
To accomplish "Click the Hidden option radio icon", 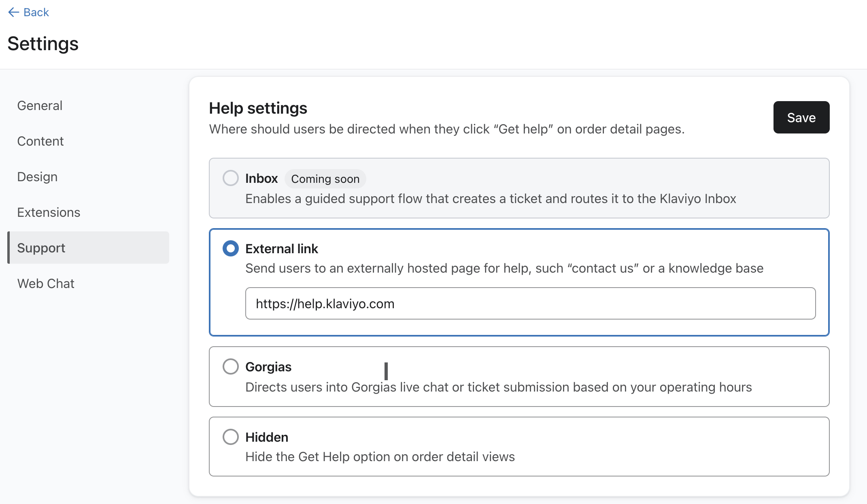I will 231,437.
